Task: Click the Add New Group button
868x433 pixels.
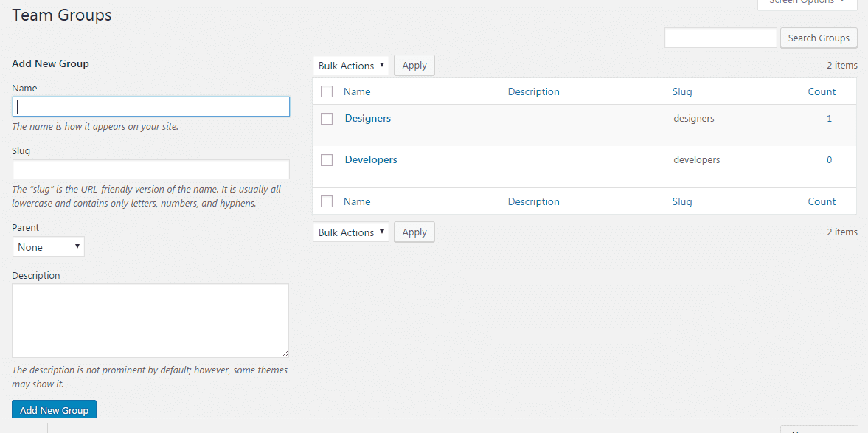Action: pos(54,410)
